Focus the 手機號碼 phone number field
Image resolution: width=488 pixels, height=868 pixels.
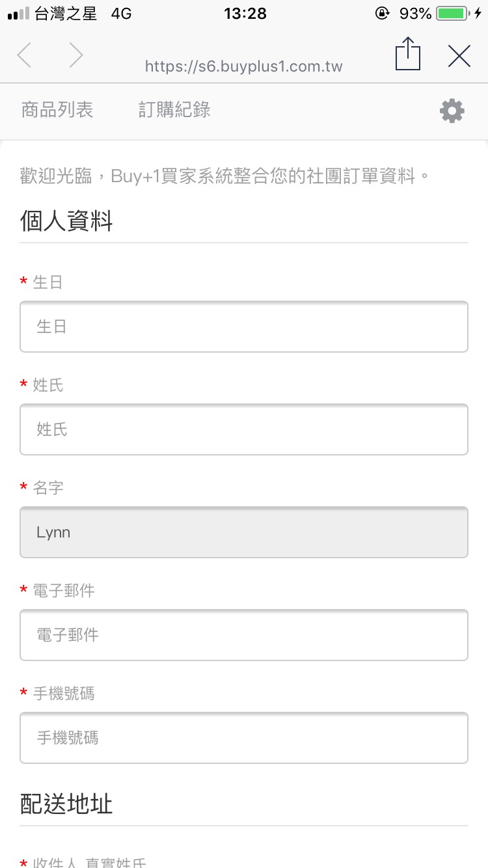click(244, 738)
